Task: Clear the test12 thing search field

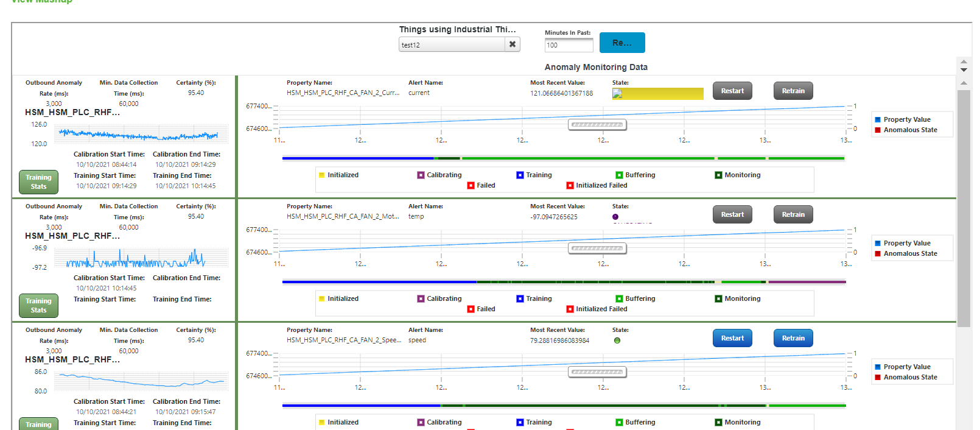Action: coord(513,44)
